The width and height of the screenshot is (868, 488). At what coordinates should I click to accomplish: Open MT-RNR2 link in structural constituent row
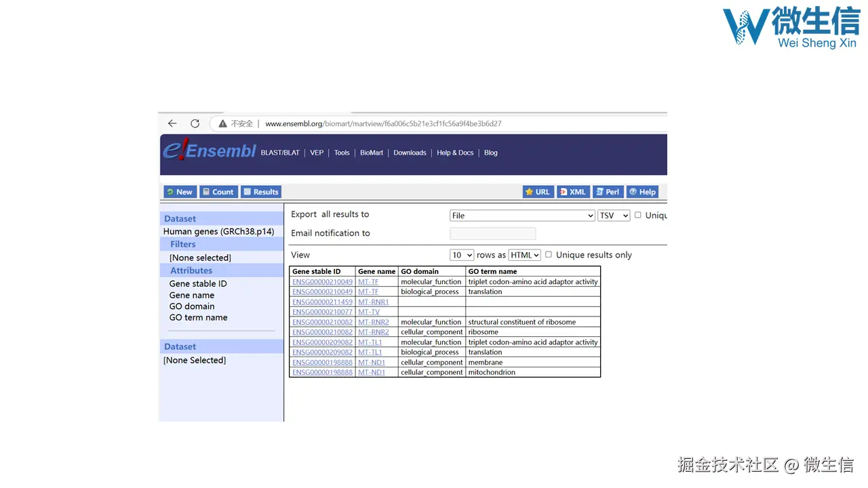374,322
